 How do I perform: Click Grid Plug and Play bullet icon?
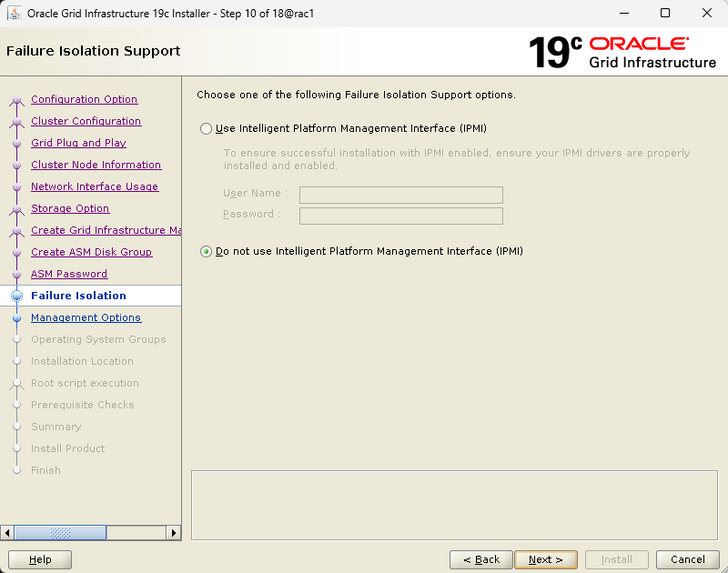(16, 144)
